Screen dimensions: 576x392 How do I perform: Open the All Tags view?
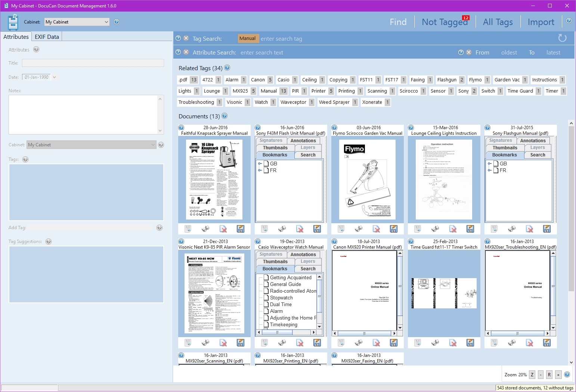(x=498, y=22)
